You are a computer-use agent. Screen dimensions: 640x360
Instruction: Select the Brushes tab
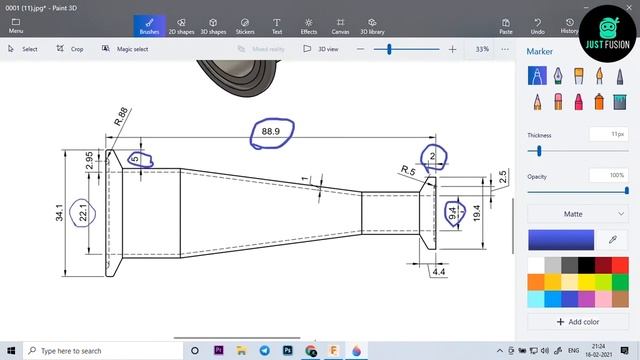pyautogui.click(x=149, y=26)
